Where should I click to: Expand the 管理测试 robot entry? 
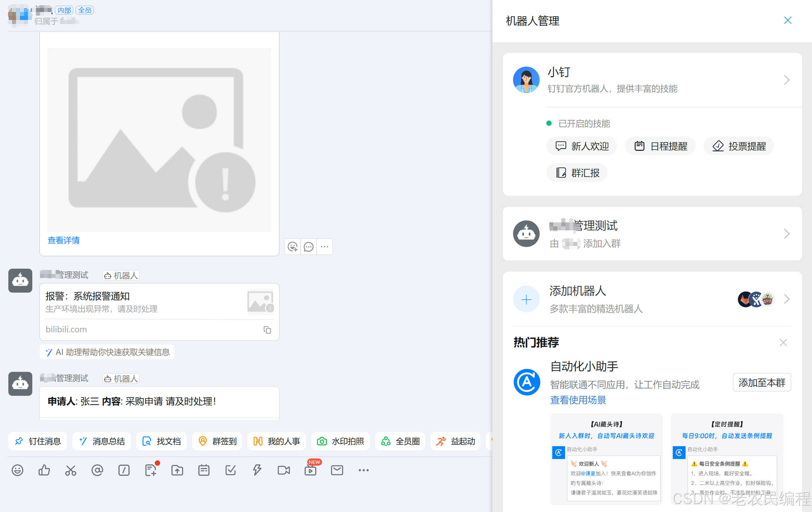pyautogui.click(x=786, y=234)
